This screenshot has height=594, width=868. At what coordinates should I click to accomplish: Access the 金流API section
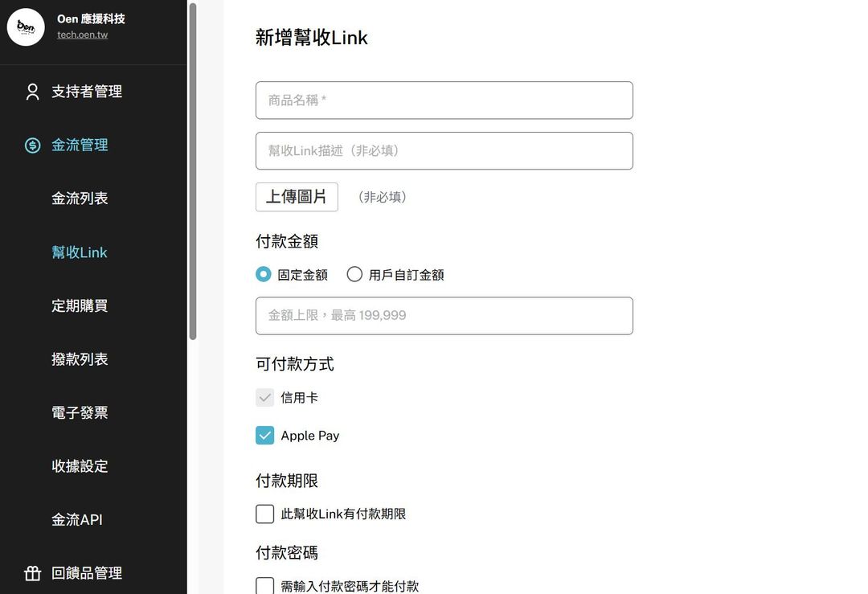pos(76,519)
